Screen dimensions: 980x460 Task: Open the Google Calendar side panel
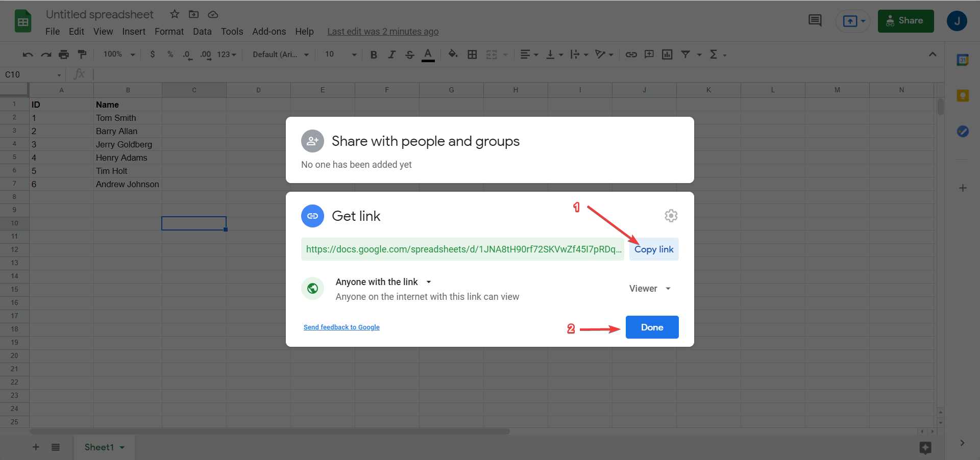point(962,60)
